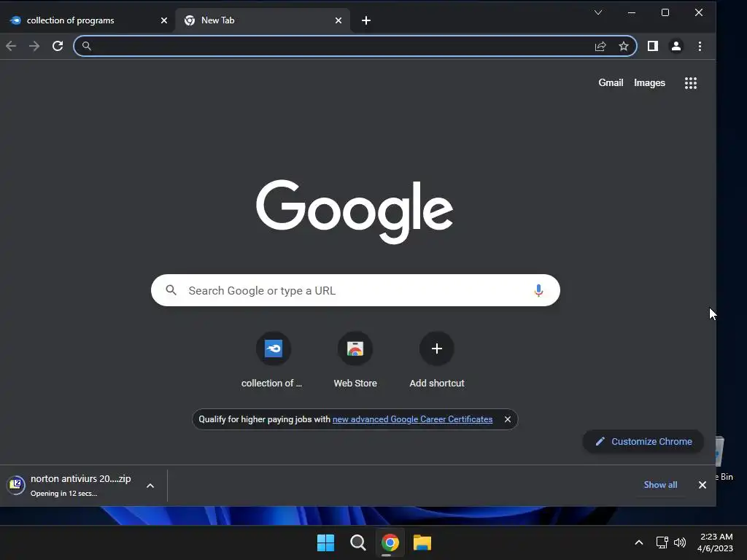This screenshot has height=560, width=747.
Task: Click the 'Search Google or type a URL' box
Action: coord(355,290)
